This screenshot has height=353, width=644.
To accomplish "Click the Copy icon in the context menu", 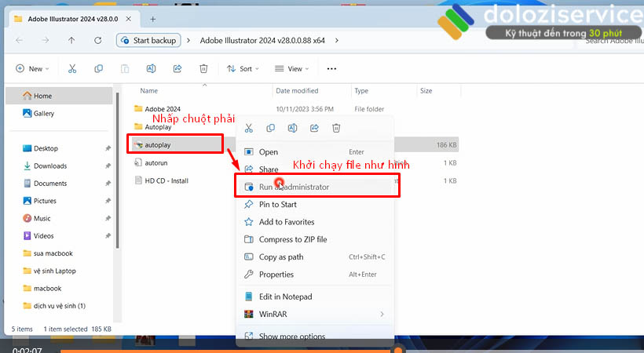I will pos(270,128).
